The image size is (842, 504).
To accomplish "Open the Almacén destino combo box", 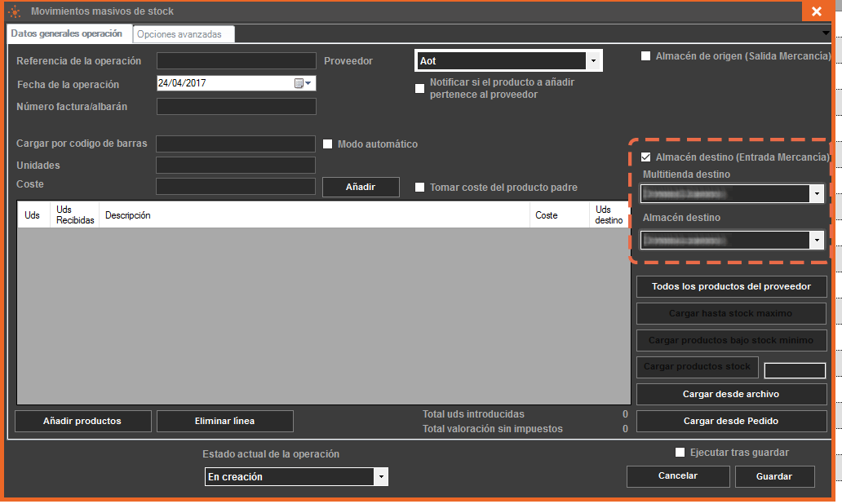I will [x=816, y=241].
